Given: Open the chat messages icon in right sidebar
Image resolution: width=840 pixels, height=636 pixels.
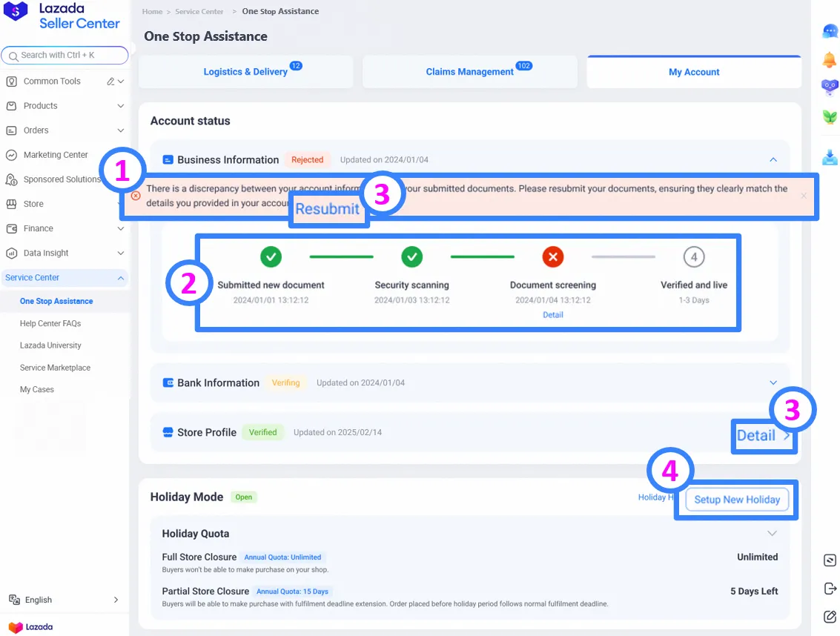Looking at the screenshot, I should 830,31.
